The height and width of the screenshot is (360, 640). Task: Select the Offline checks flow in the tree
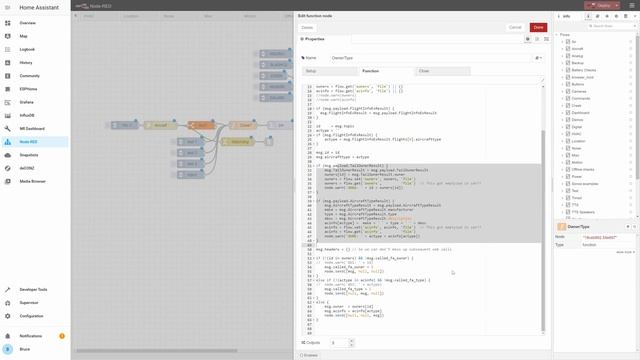(x=583, y=169)
